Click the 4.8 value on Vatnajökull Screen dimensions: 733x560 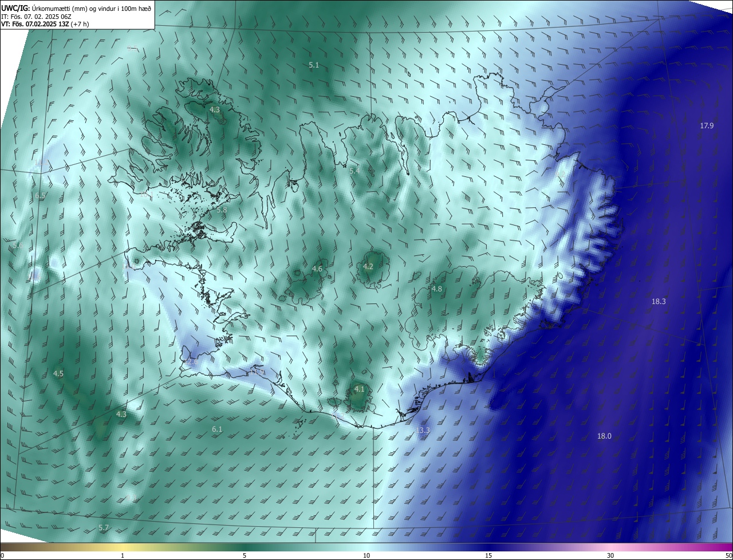click(x=437, y=289)
